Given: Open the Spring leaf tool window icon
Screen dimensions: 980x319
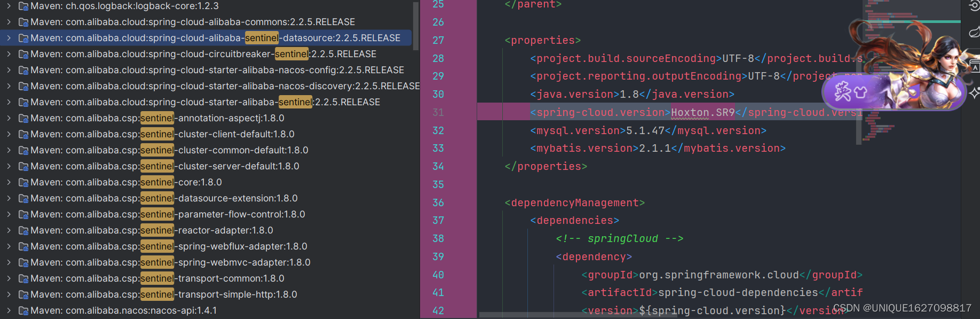Looking at the screenshot, I should point(974,31).
